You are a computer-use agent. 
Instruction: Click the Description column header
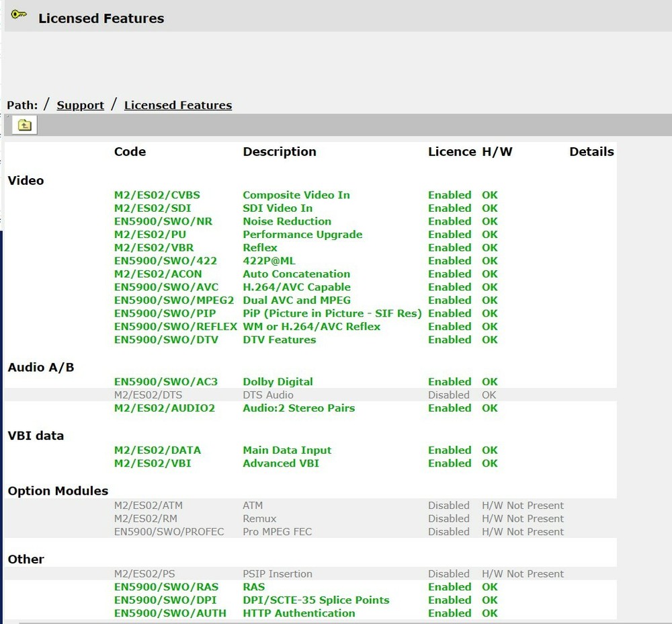(x=280, y=152)
